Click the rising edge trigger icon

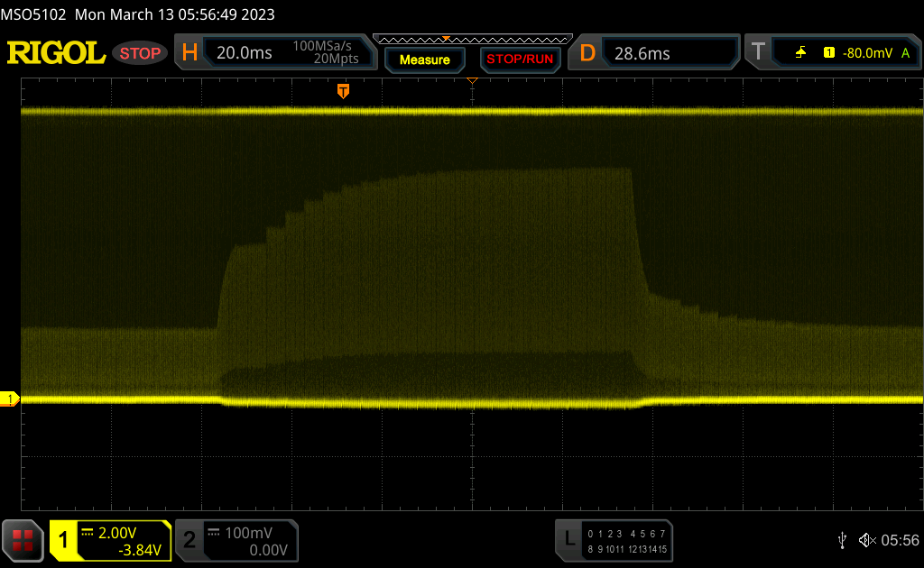[x=800, y=53]
